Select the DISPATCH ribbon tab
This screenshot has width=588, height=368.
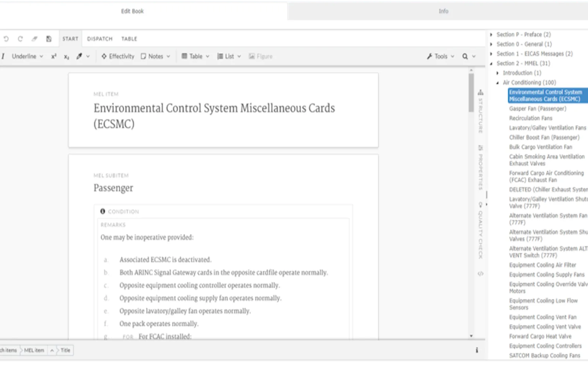tap(100, 39)
